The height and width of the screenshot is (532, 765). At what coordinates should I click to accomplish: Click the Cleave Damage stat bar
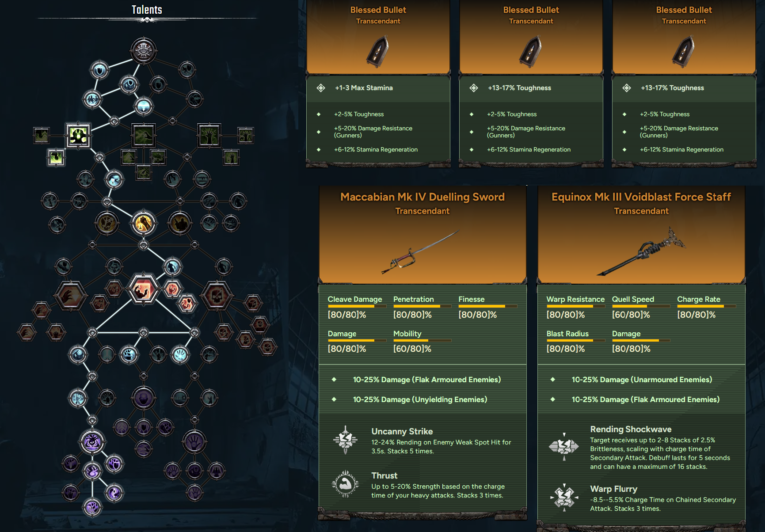click(x=357, y=306)
